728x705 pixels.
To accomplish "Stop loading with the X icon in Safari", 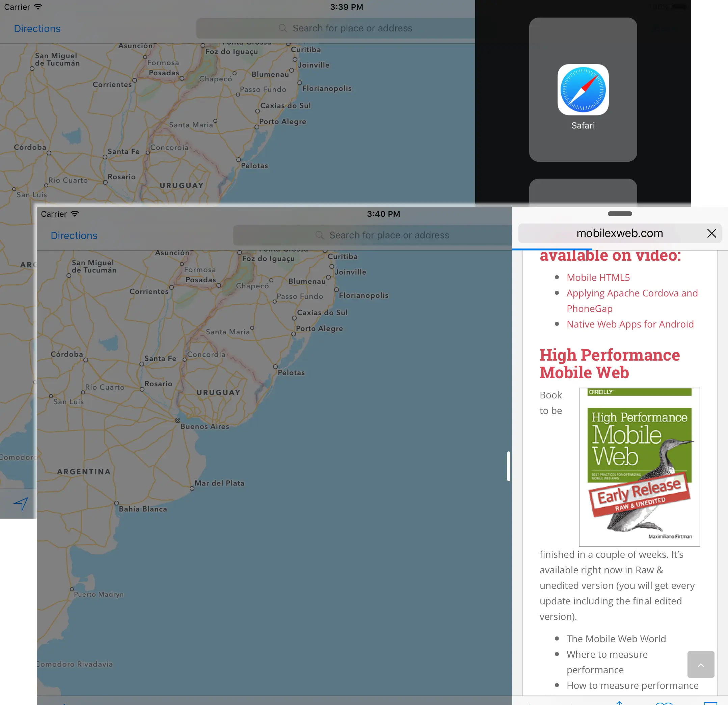I will click(x=711, y=233).
